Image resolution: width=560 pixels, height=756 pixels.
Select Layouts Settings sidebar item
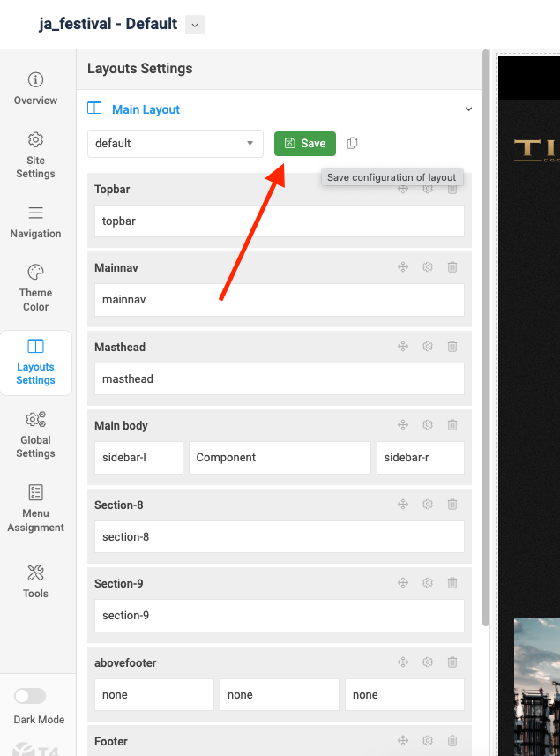(x=35, y=363)
